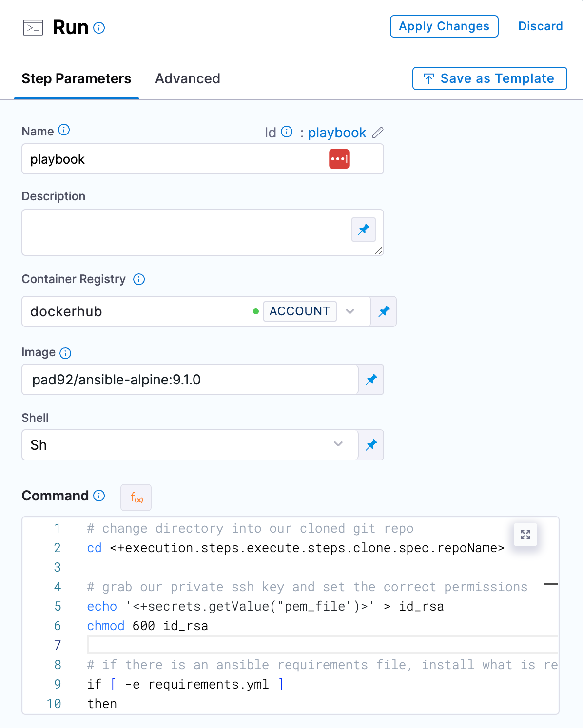583x728 pixels.
Task: Click the pin icon beside Image field
Action: (x=371, y=380)
